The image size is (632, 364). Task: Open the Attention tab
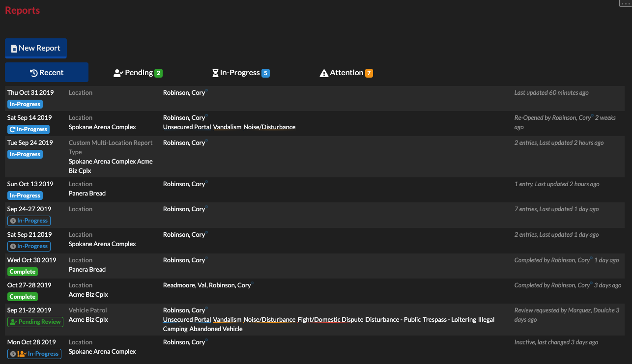(346, 73)
